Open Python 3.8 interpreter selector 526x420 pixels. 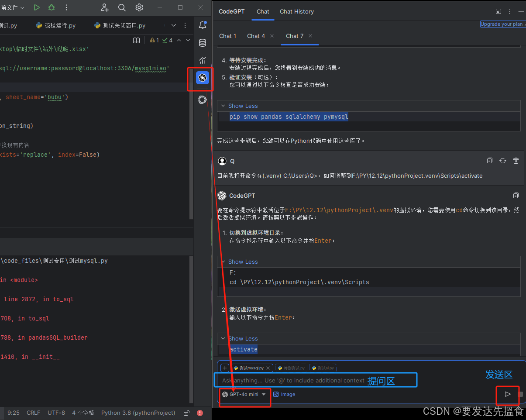click(138, 413)
